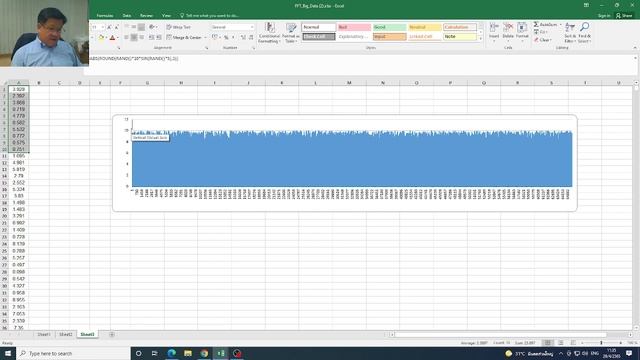640x360 pixels.
Task: Expand Merge & Center dropdown arrow
Action: (x=205, y=37)
